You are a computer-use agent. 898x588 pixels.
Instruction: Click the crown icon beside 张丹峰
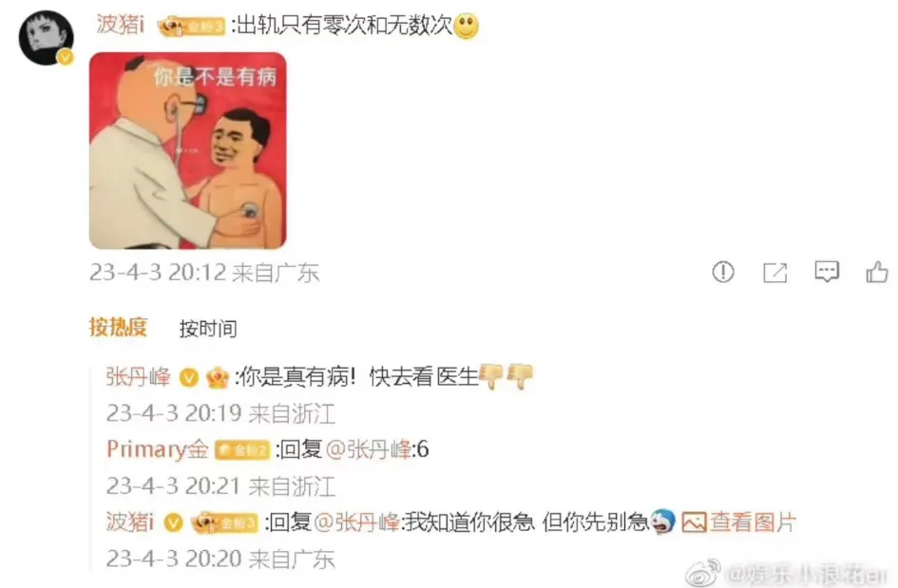coord(218,377)
